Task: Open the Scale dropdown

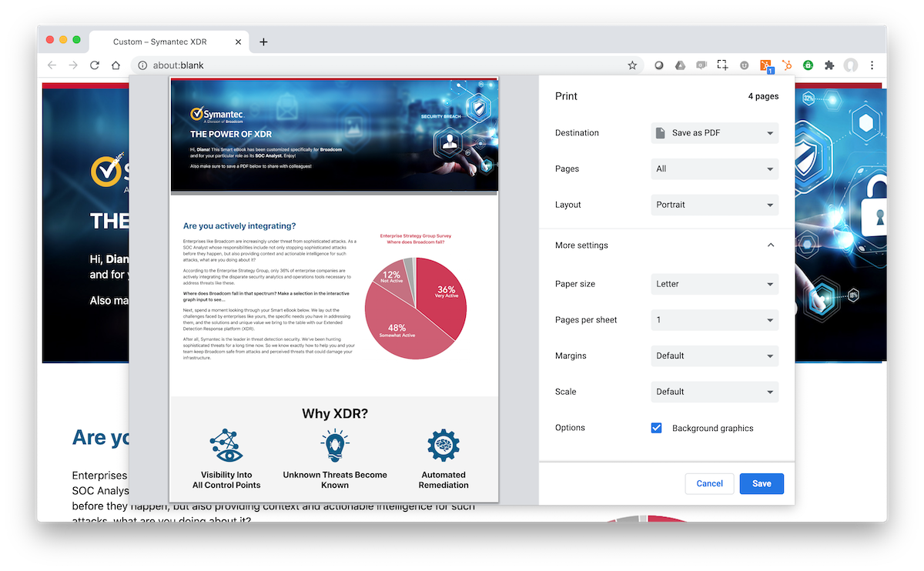Action: (715, 392)
